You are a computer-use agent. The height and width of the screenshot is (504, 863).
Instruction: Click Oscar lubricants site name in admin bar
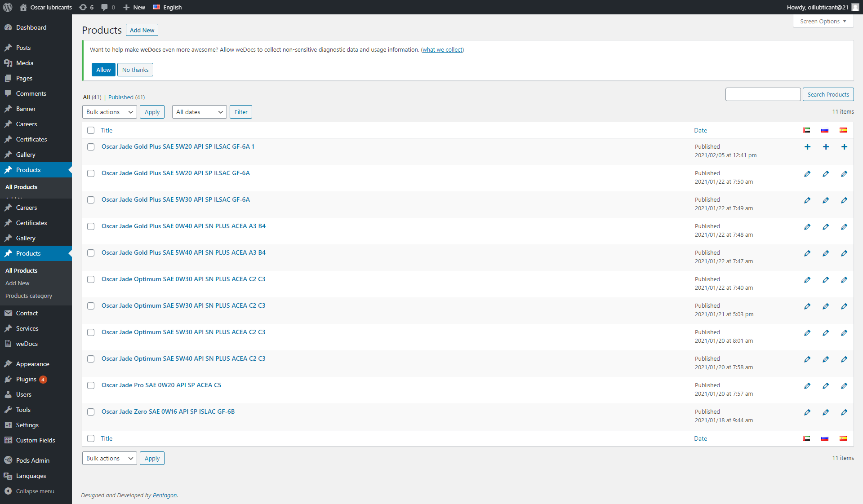coord(46,7)
